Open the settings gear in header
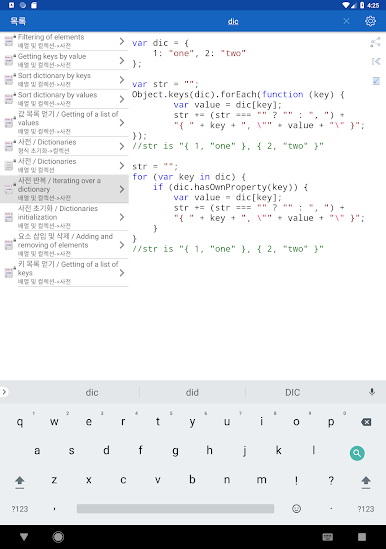Image resolution: width=386 pixels, height=549 pixels. [370, 21]
